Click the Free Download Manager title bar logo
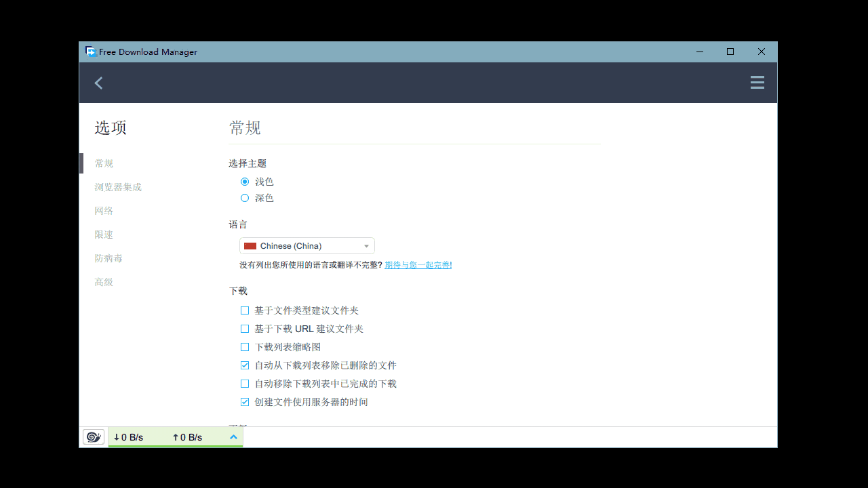Viewport: 868px width, 488px height. 90,51
